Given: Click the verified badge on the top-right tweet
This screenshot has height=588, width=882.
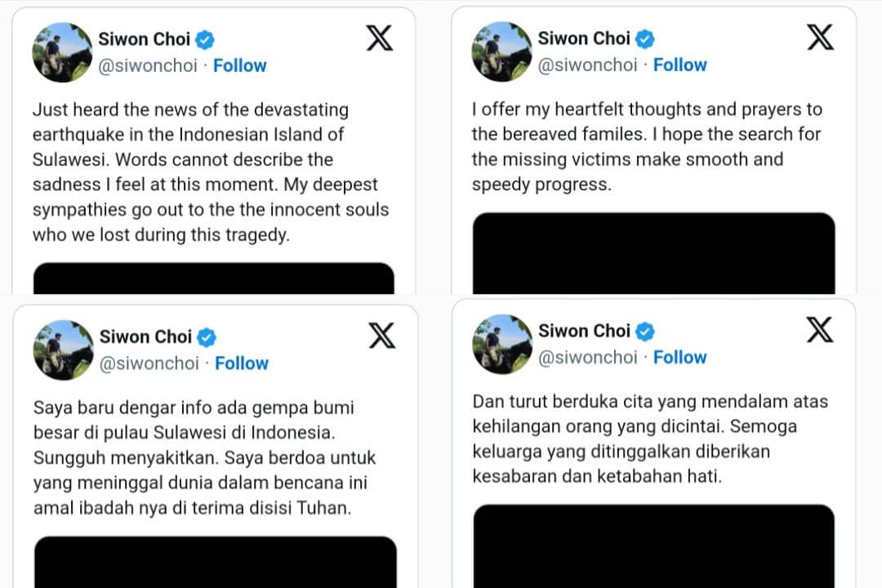Looking at the screenshot, I should click(x=644, y=38).
